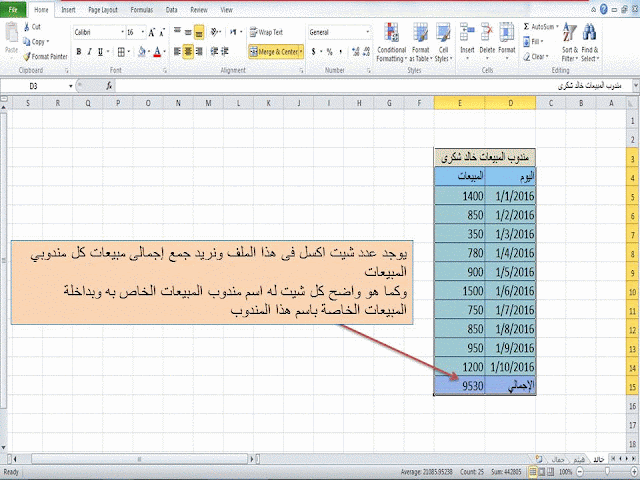Open the font size dropdown
Viewport: 640px width, 480px height.
tap(142, 32)
